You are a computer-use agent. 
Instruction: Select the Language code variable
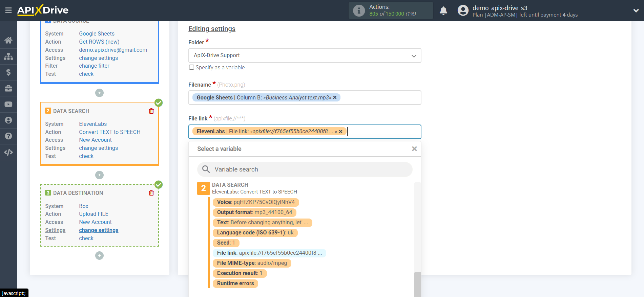click(255, 233)
